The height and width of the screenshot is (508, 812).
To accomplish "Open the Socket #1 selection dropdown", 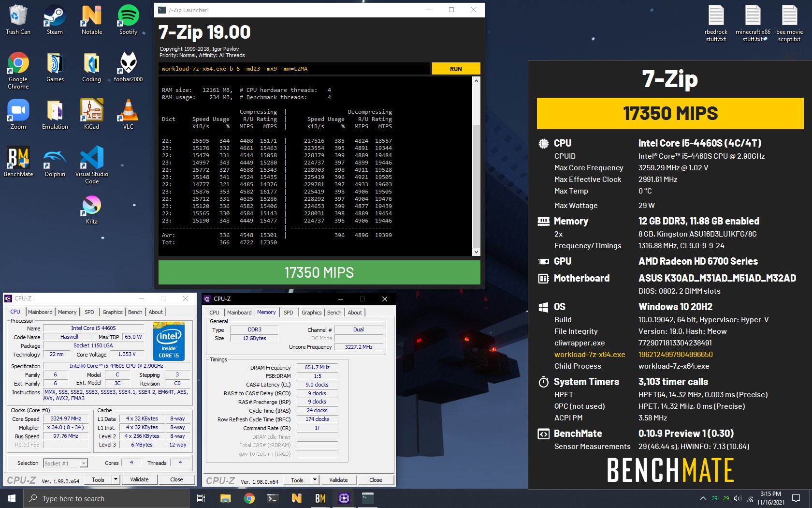I will [x=65, y=463].
